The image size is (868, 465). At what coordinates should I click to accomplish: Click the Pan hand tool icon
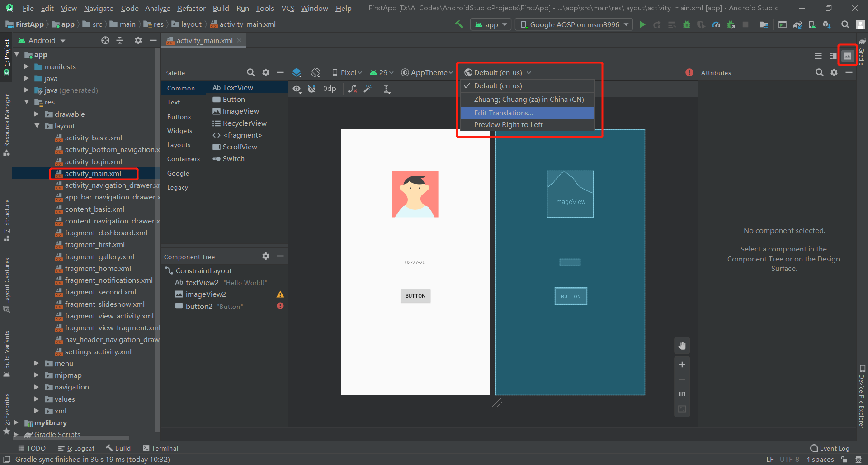click(682, 346)
